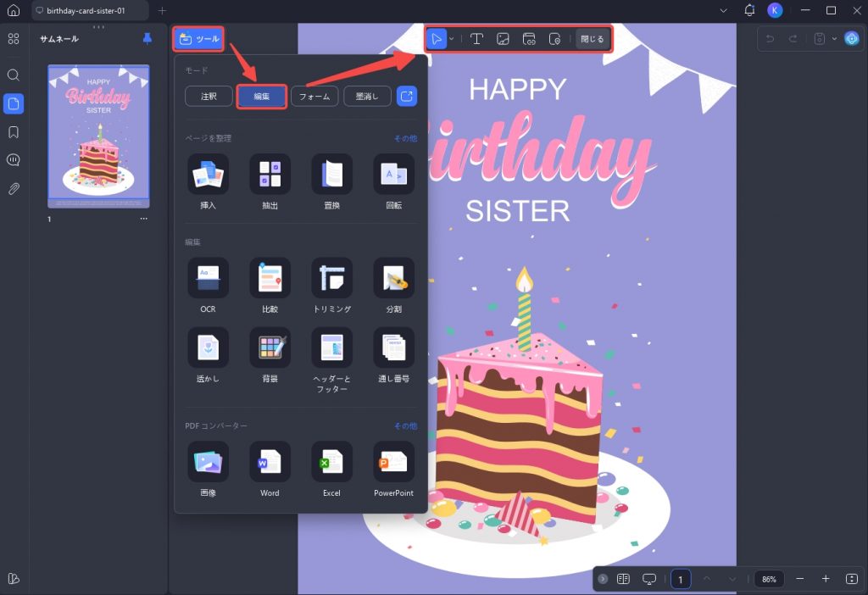The image size is (868, 595).
Task: Select the stamp/page tool in edit toolbar
Action: coord(554,39)
